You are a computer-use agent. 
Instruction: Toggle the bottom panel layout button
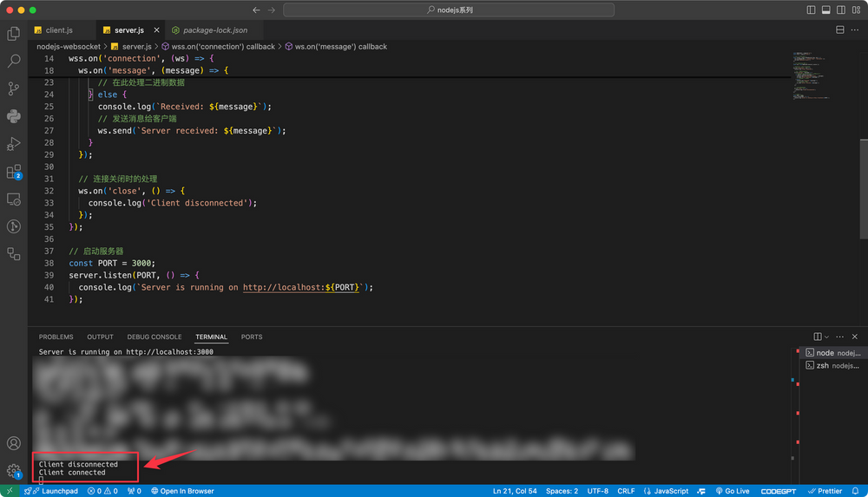click(825, 10)
